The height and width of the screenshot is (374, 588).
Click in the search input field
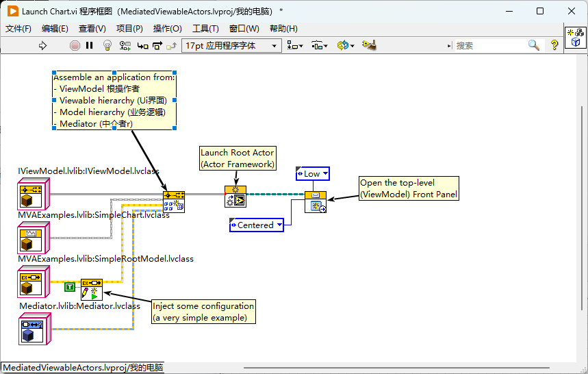click(491, 46)
